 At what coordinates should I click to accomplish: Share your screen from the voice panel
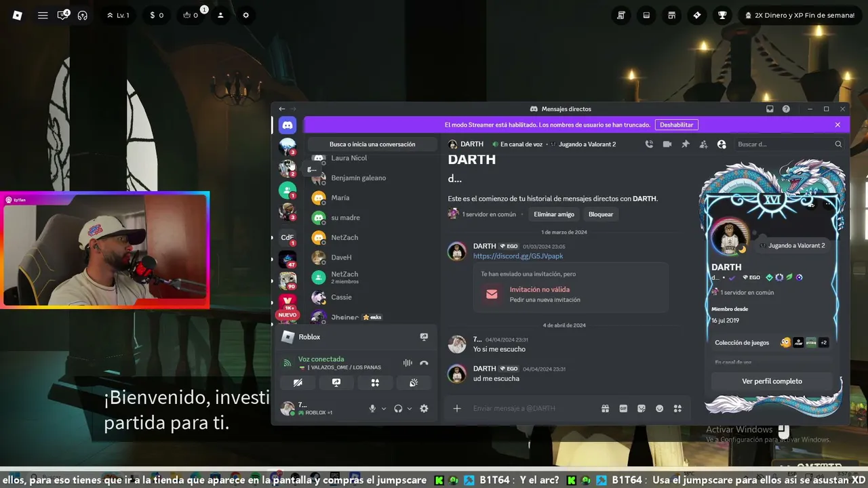click(x=336, y=383)
